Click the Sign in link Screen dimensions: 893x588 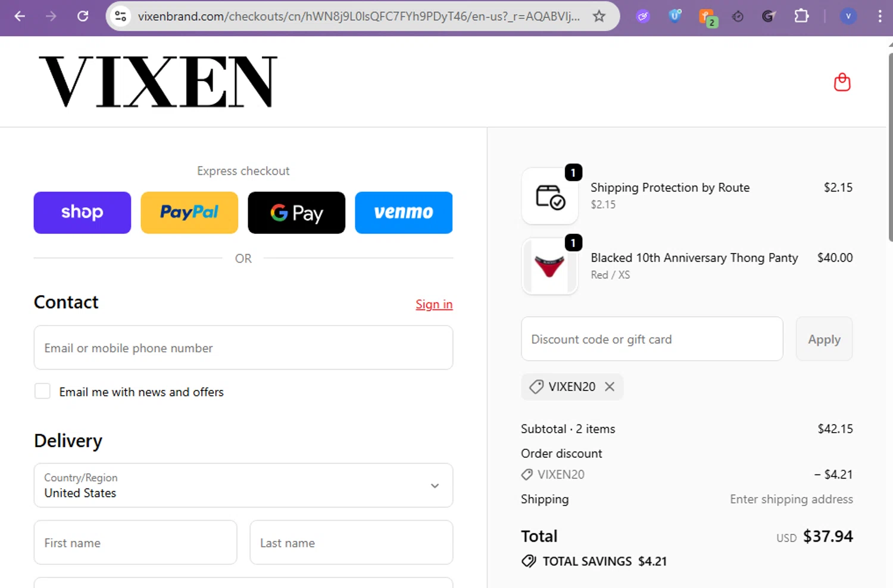pos(434,304)
